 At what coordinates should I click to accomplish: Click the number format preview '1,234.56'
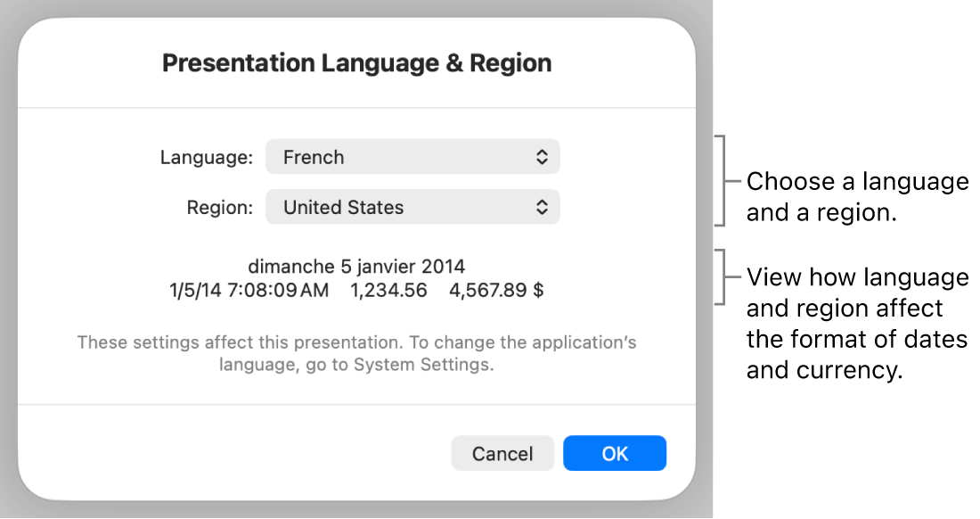[x=389, y=289]
